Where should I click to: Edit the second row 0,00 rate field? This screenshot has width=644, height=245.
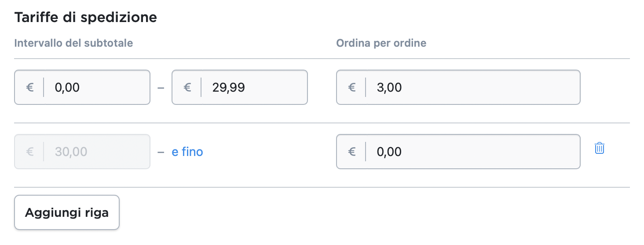(472, 152)
